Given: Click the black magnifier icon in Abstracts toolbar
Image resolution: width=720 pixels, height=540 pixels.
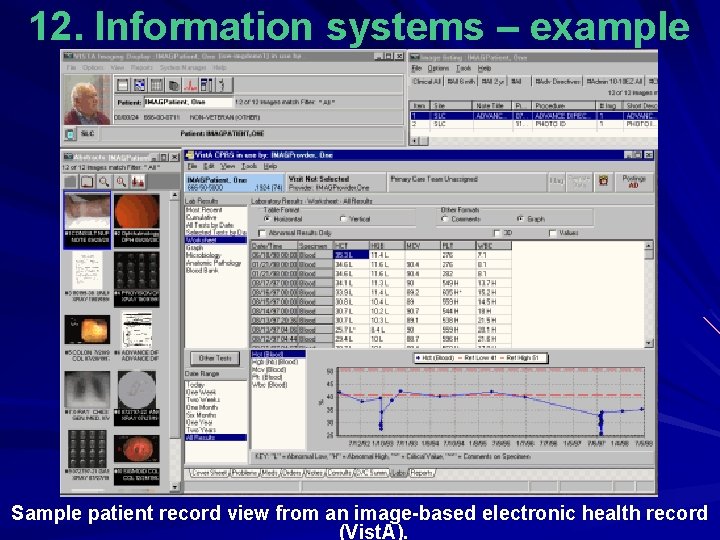Looking at the screenshot, I should [104, 181].
